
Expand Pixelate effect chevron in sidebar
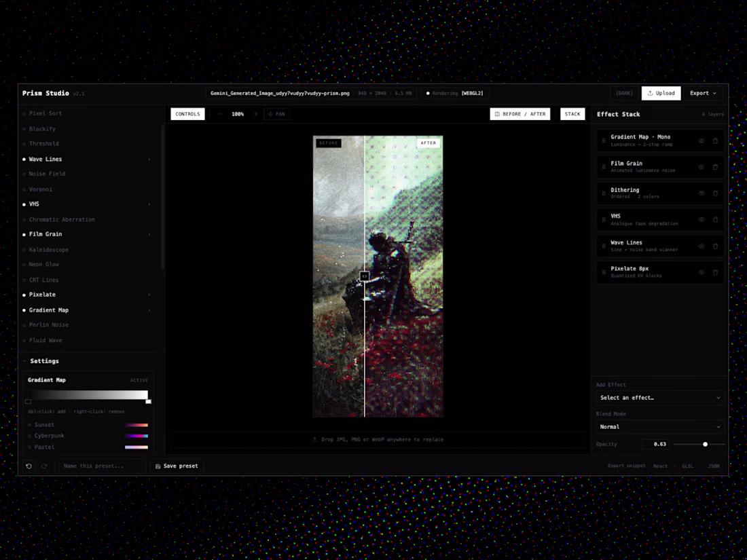click(149, 295)
